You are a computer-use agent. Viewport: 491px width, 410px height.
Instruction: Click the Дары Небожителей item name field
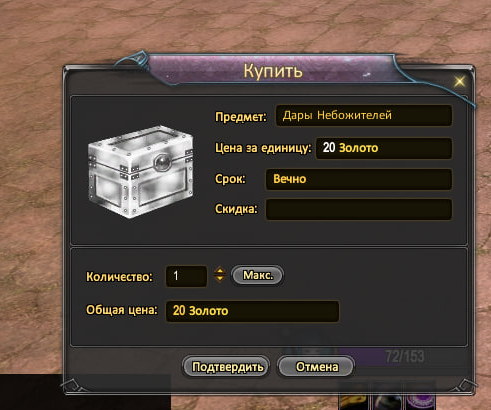[x=364, y=115]
